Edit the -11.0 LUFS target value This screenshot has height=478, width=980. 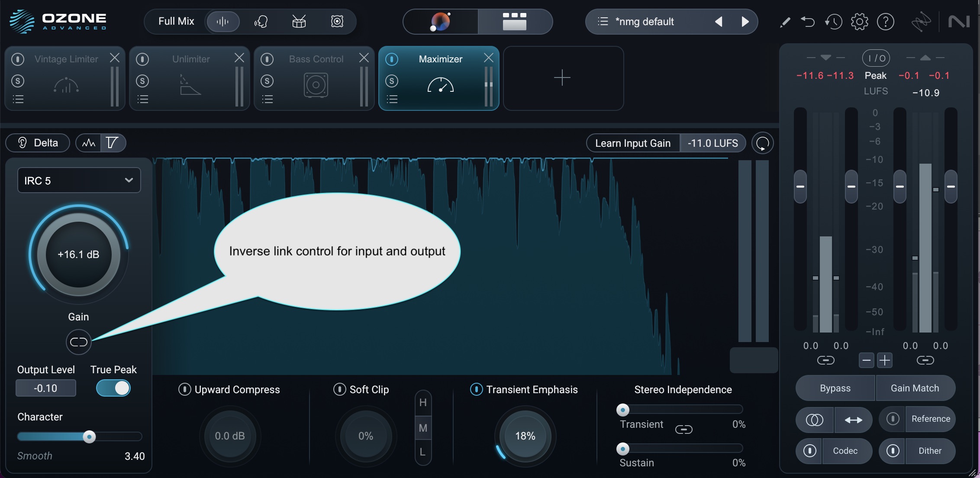click(x=712, y=143)
